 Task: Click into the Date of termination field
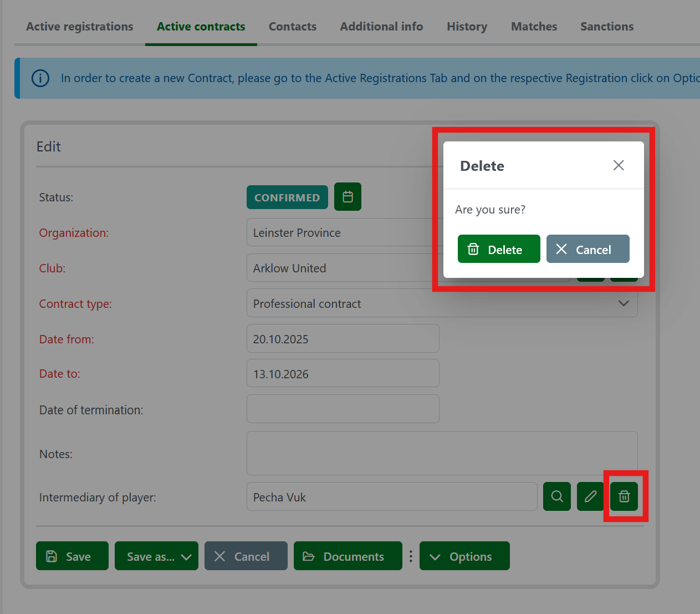[x=343, y=409]
